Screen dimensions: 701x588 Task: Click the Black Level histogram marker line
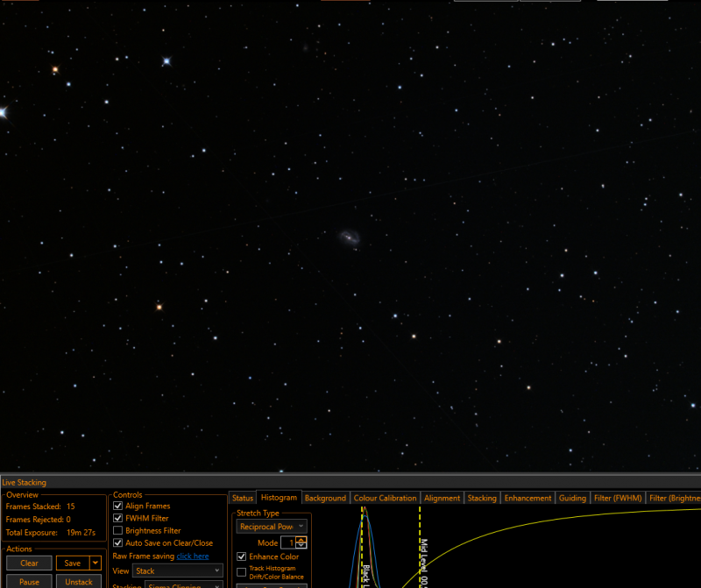[362, 547]
